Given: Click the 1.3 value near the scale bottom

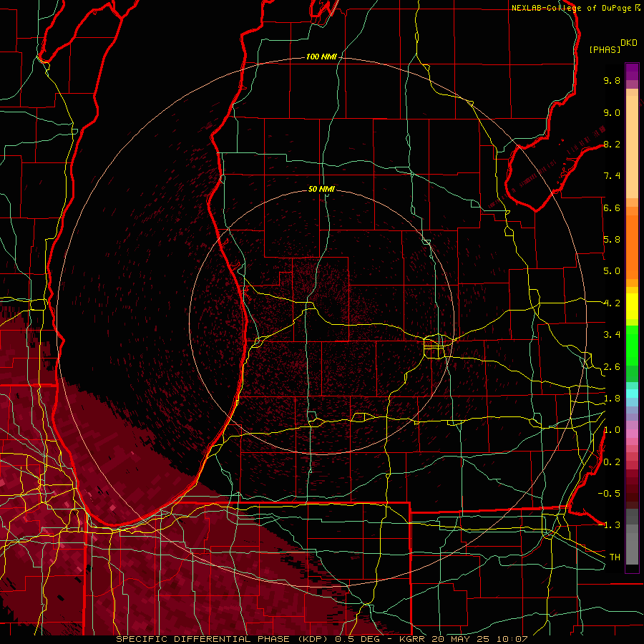Looking at the screenshot, I should click(612, 525).
